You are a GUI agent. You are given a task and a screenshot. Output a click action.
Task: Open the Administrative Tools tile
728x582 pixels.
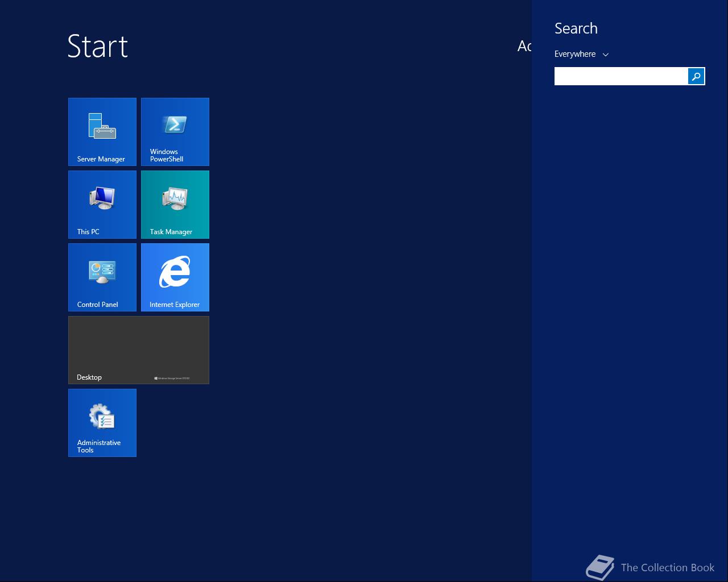tap(102, 423)
